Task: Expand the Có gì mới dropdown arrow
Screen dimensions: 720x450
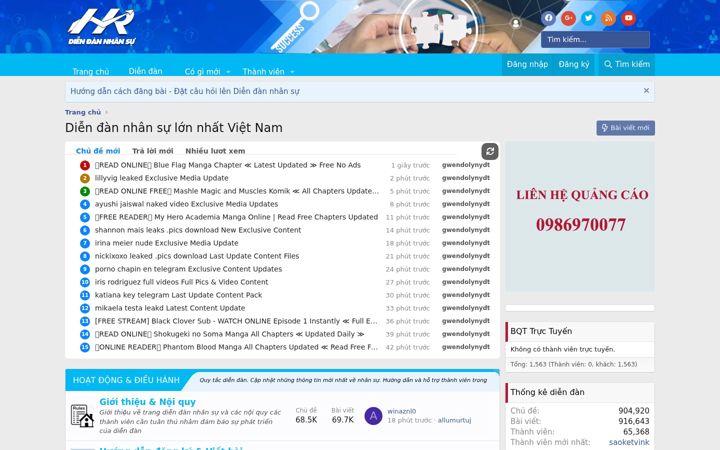Action: click(228, 72)
